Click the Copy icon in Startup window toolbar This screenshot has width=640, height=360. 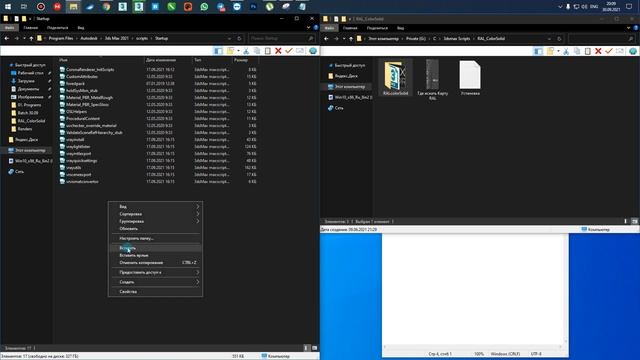257,51
